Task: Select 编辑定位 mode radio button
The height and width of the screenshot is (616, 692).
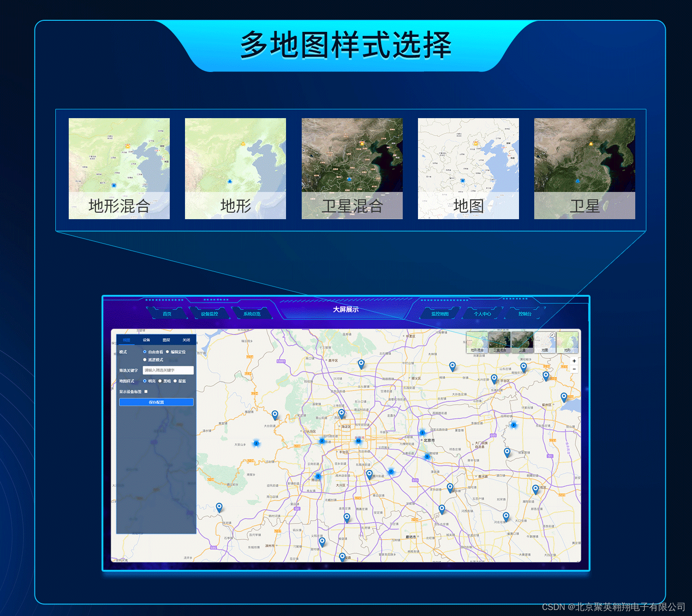Action: click(167, 352)
